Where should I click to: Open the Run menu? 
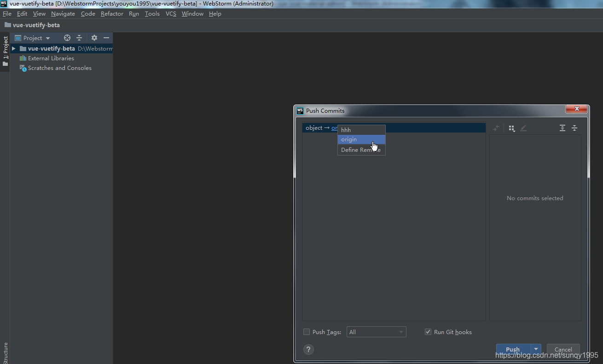click(x=134, y=14)
